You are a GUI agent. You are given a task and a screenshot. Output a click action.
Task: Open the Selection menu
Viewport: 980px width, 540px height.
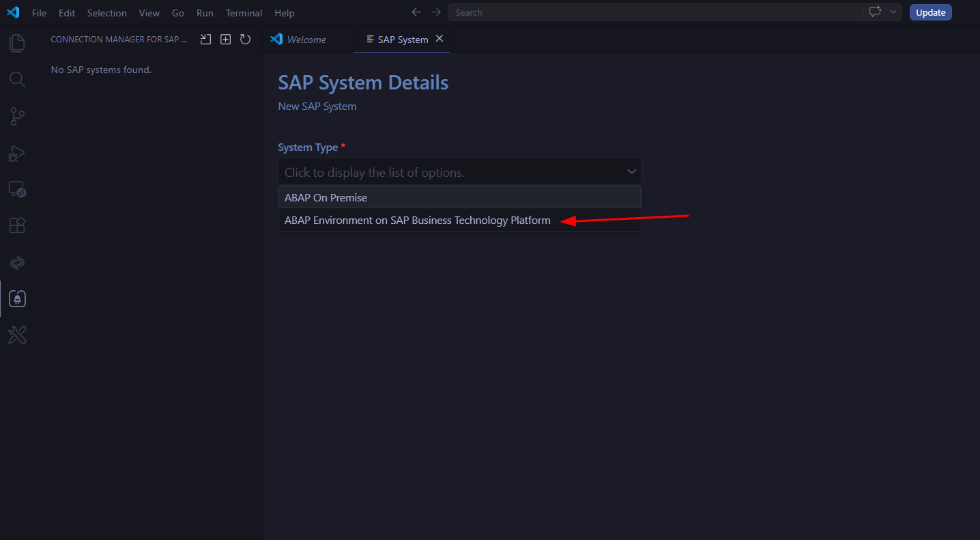[107, 13]
